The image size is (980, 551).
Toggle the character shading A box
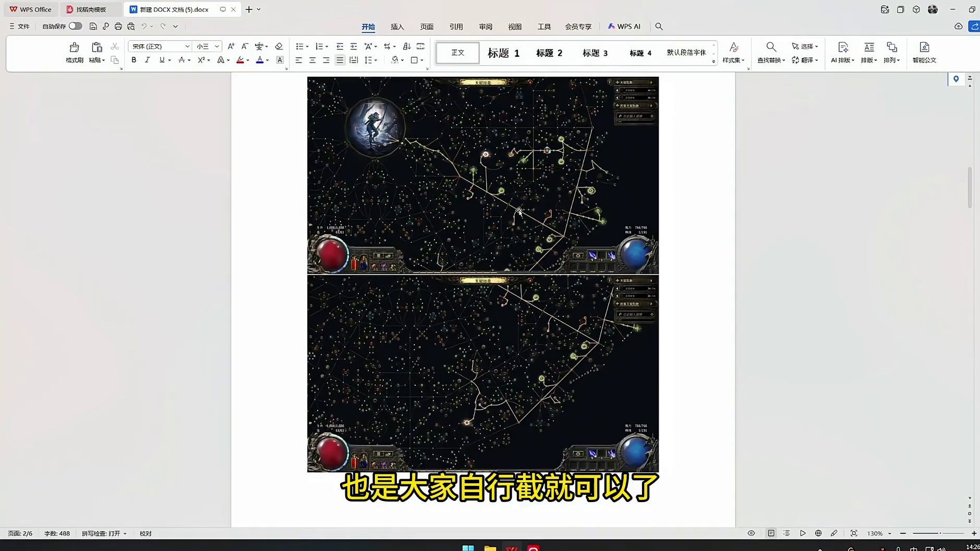click(280, 60)
